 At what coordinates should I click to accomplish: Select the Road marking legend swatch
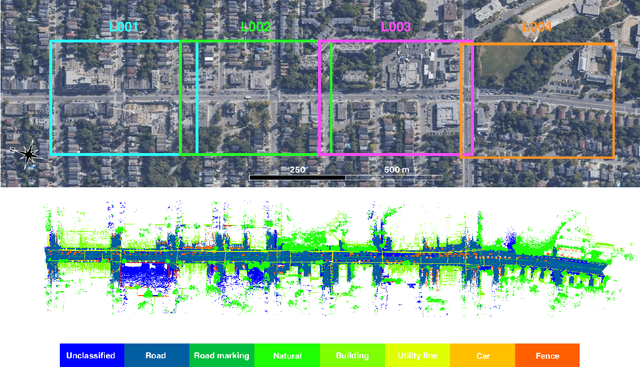[222, 355]
